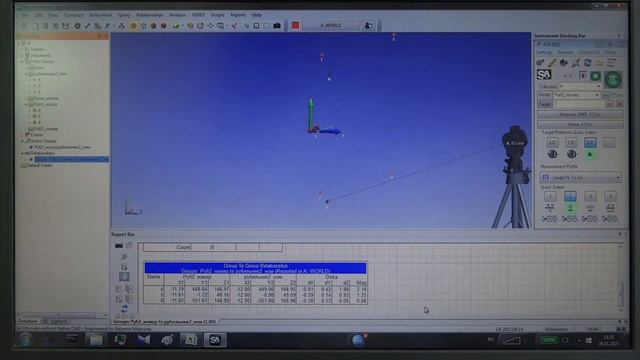
Task: Select the first target quick-select button
Action: (552, 142)
